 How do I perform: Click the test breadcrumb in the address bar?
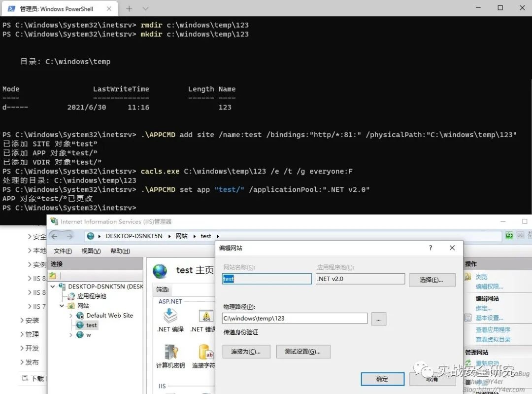click(x=205, y=236)
